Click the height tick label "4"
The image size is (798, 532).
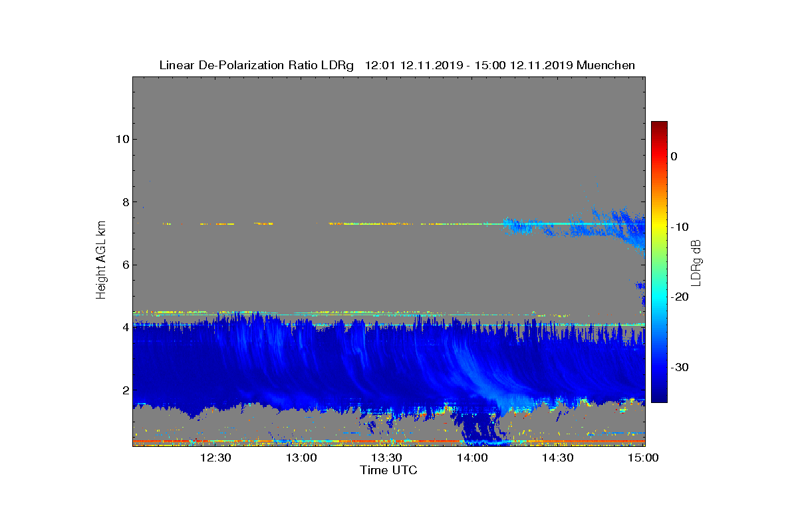[124, 327]
